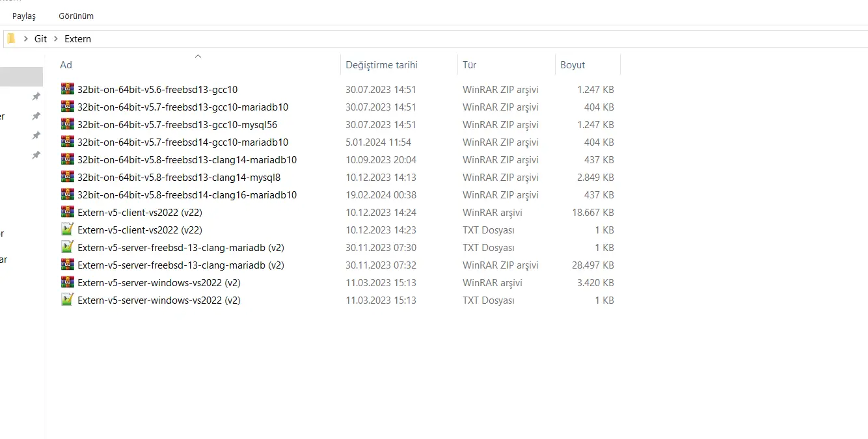This screenshot has width=868, height=439.
Task: Click the size value 18.667 KB
Action: [593, 213]
